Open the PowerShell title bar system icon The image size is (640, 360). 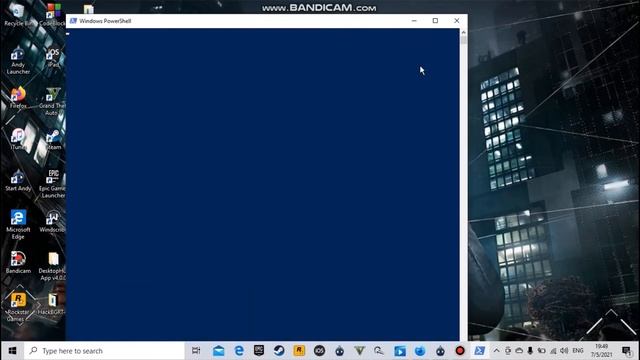coord(73,21)
